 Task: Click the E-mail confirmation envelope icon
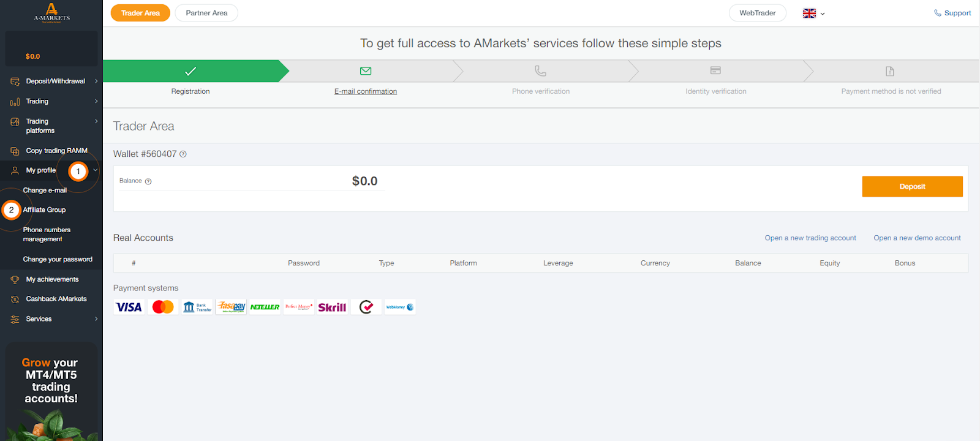tap(366, 71)
